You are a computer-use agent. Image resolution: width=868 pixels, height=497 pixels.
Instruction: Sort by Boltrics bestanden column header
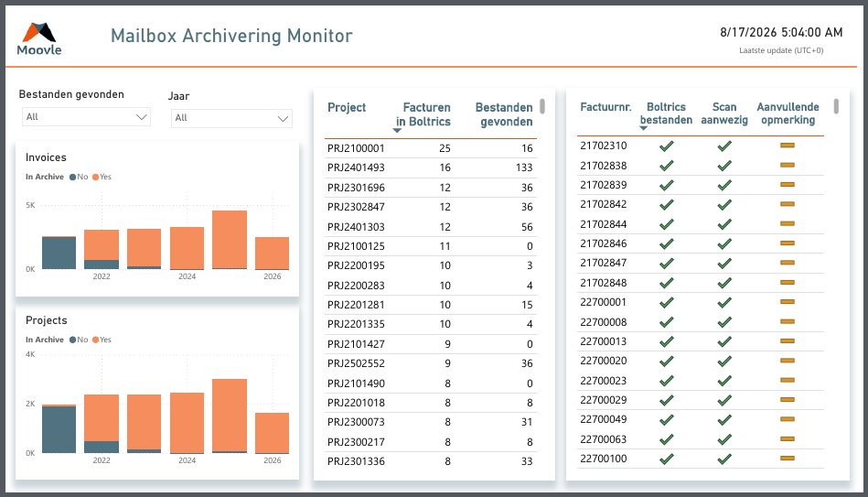click(x=666, y=113)
